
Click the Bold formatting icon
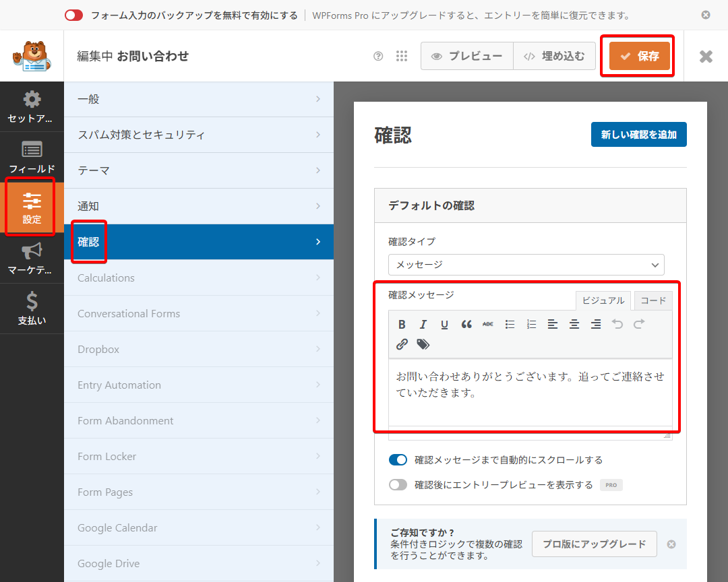402,324
